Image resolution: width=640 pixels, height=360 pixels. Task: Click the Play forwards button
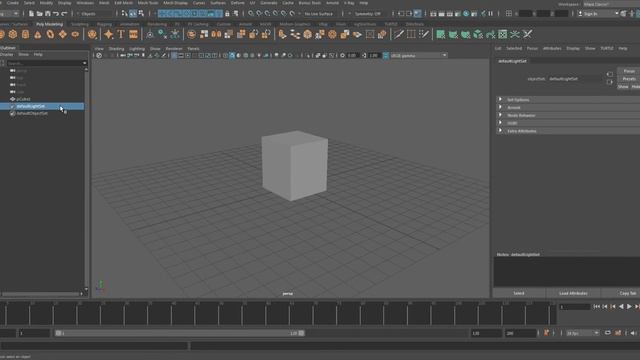click(629, 307)
